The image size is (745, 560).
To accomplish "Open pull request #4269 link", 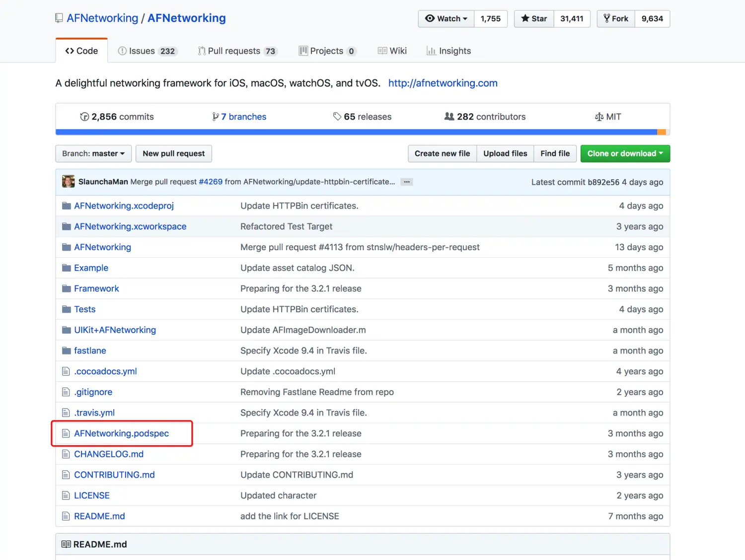I will [211, 182].
